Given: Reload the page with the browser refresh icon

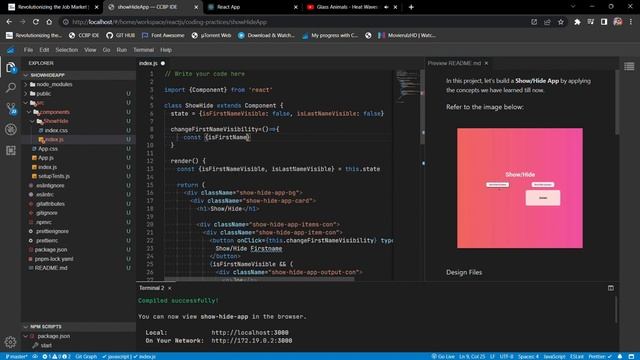Looking at the screenshot, I should pos(36,22).
